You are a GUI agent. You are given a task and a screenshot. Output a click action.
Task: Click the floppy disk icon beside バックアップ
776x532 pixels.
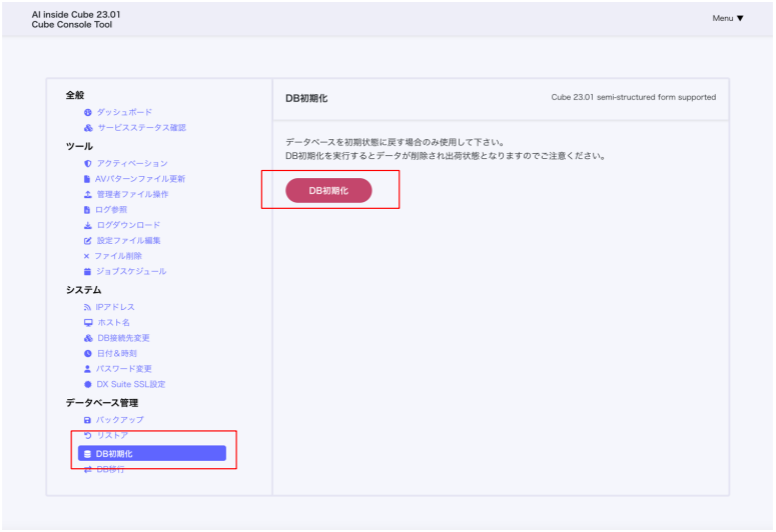(88, 420)
